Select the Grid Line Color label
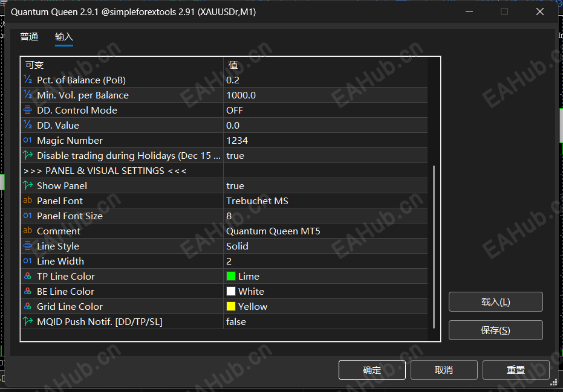Image resolution: width=563 pixels, height=392 pixels. click(70, 306)
